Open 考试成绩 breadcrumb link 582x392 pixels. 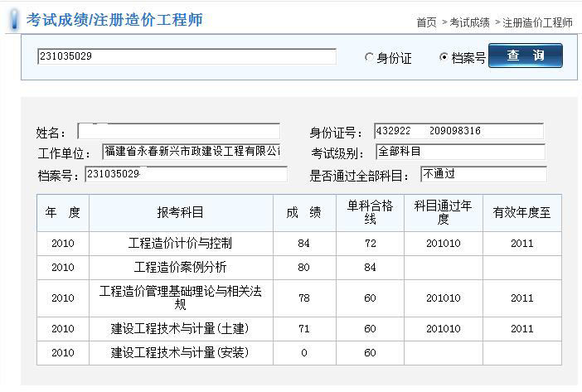[469, 22]
